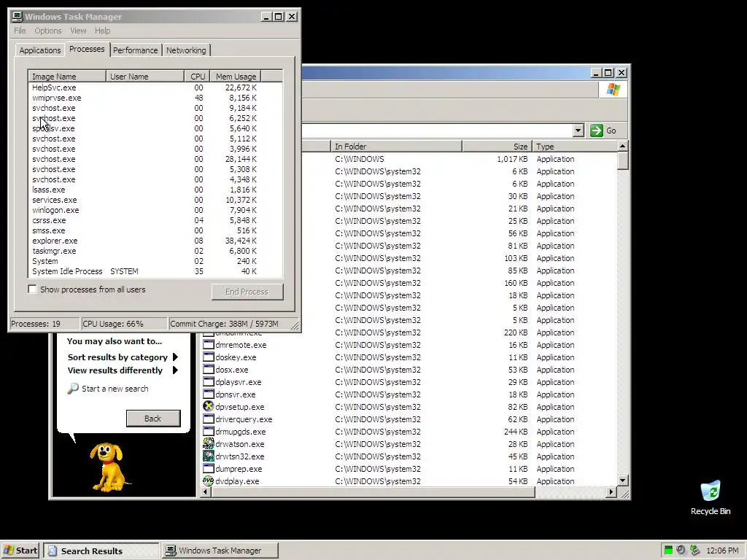
Task: Click the driverquery.exe file icon
Action: 208,419
